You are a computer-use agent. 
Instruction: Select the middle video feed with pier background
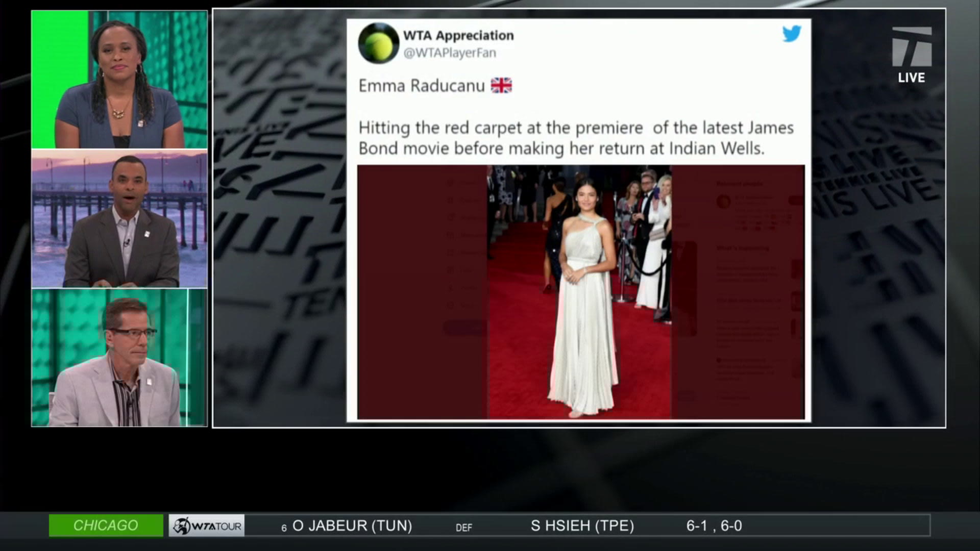click(x=119, y=219)
